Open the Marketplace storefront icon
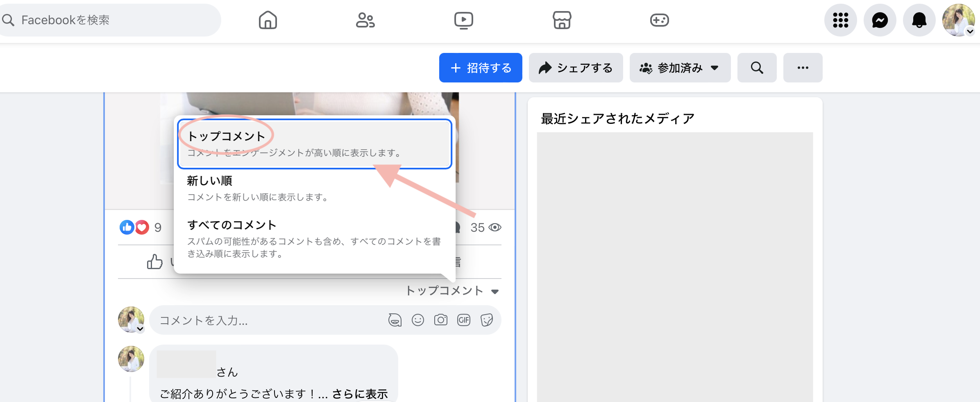Screen dimensions: 980x402 click(x=562, y=20)
